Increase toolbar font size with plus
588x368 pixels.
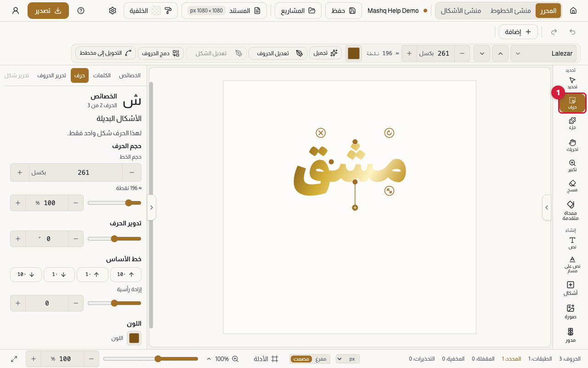pyautogui.click(x=409, y=53)
